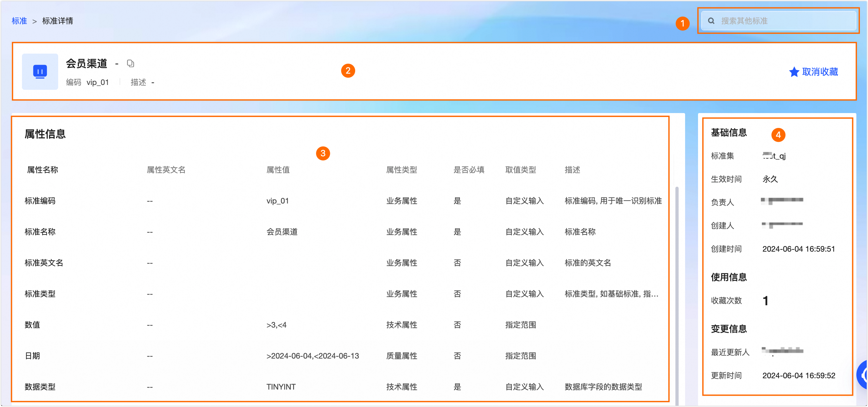The image size is (868, 407).
Task: Click the 标准类型 row name
Action: pos(40,294)
